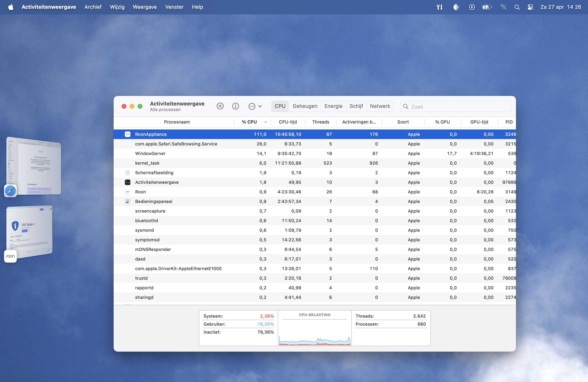Switch to the CPU tab
The height and width of the screenshot is (382, 588).
tap(280, 106)
